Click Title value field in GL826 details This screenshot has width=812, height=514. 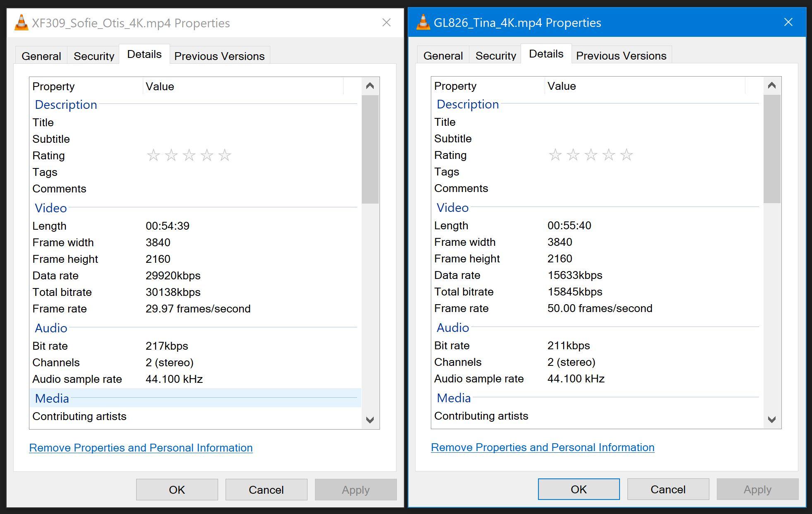click(646, 122)
